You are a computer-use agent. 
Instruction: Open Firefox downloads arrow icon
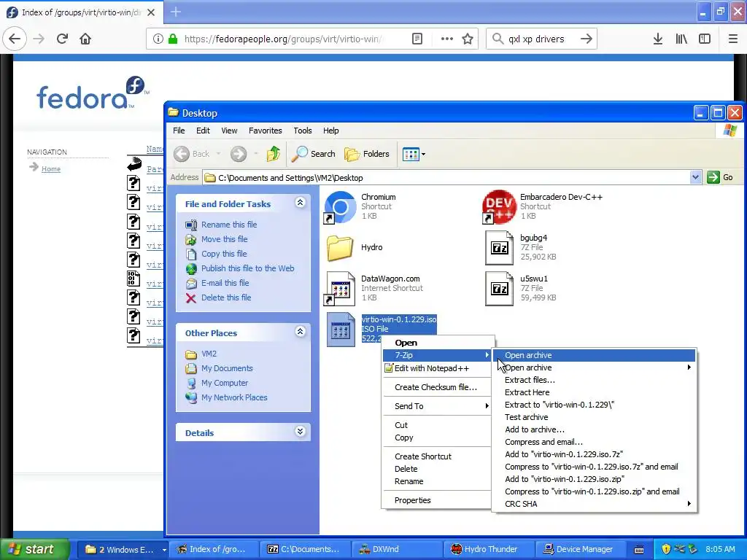click(657, 39)
